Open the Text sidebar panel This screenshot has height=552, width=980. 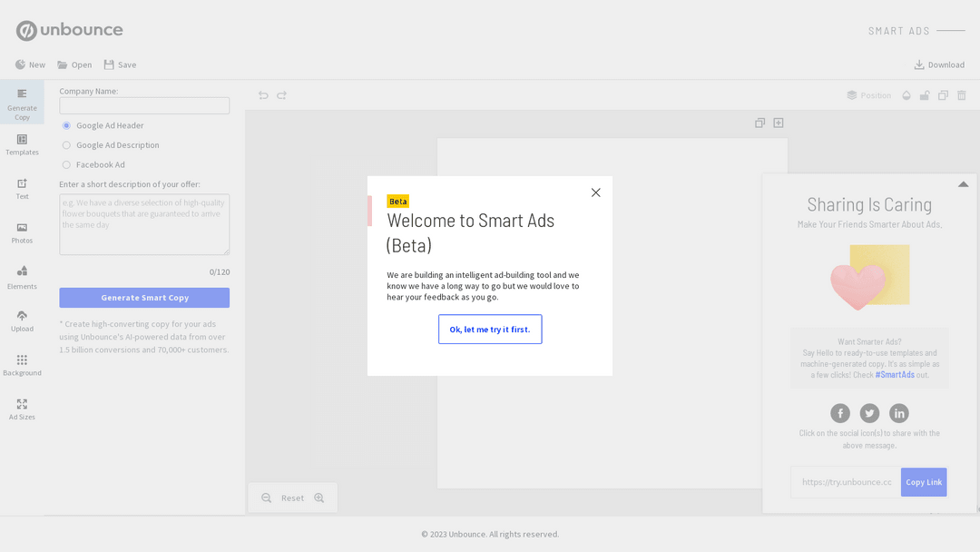(x=22, y=189)
